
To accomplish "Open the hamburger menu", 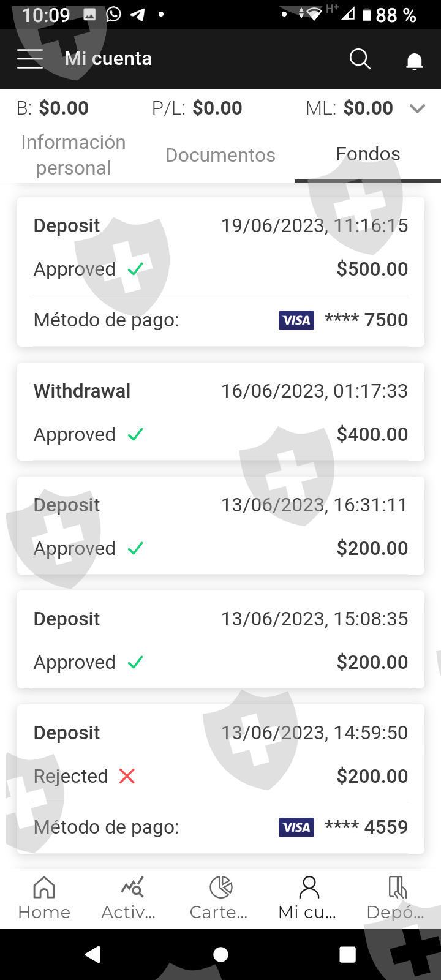I will point(30,59).
